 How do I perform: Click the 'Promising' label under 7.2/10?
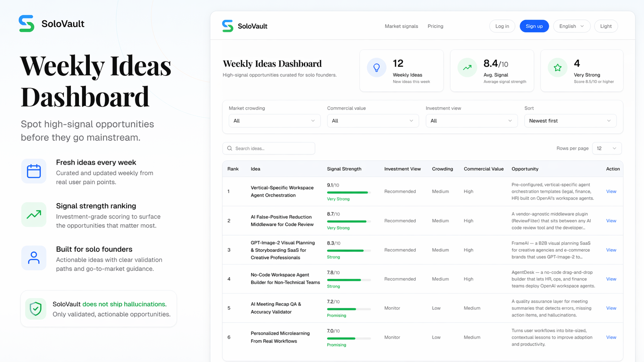[x=336, y=315]
